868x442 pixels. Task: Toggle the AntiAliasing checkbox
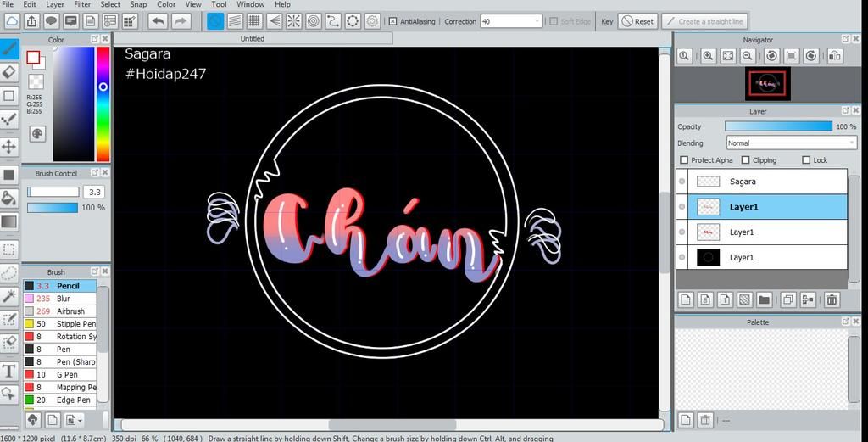pyautogui.click(x=392, y=21)
